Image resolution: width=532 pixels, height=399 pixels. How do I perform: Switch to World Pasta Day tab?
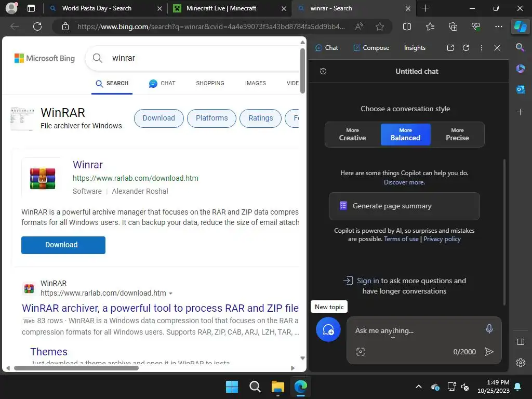point(97,8)
